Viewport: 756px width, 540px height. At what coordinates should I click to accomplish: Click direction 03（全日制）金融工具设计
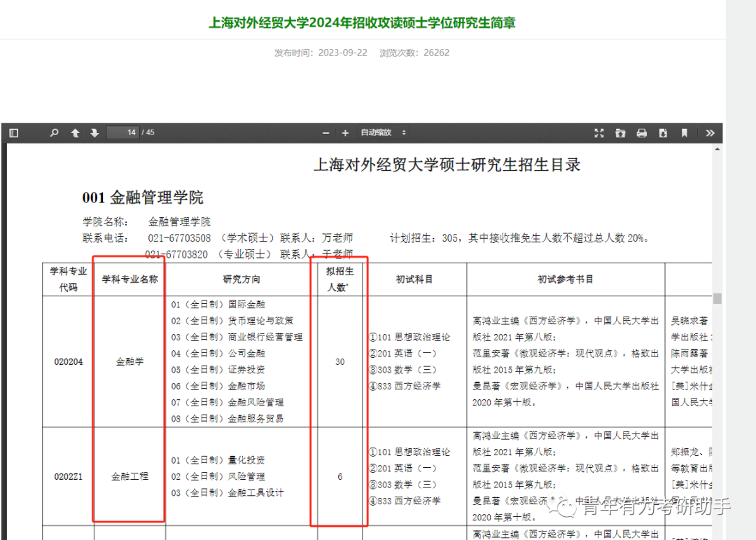(227, 492)
